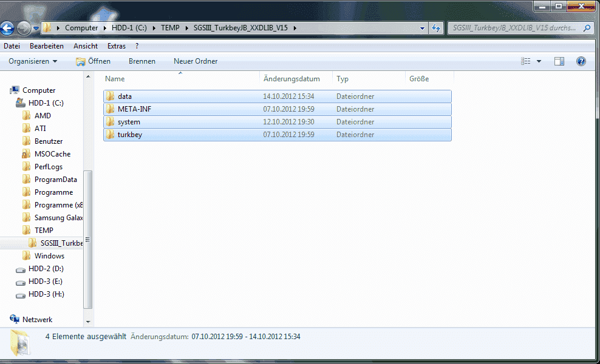This screenshot has height=364, width=600.
Task: Select the data folder icon
Action: [110, 96]
